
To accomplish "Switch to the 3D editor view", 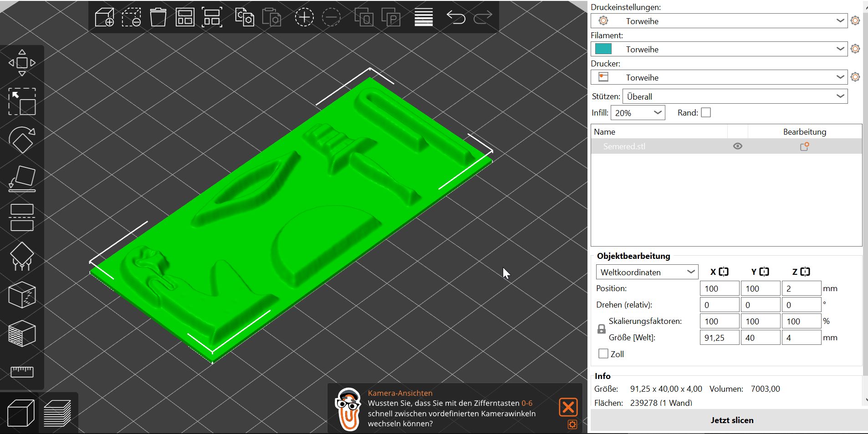I will coord(21,413).
